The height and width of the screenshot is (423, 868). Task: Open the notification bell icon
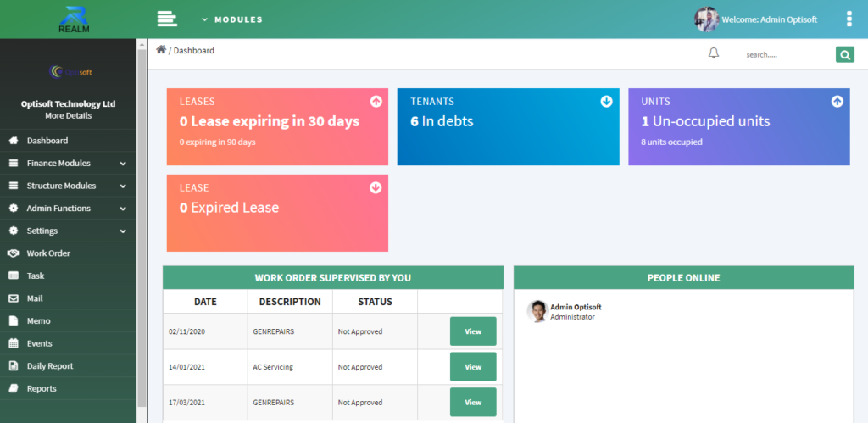click(x=714, y=53)
